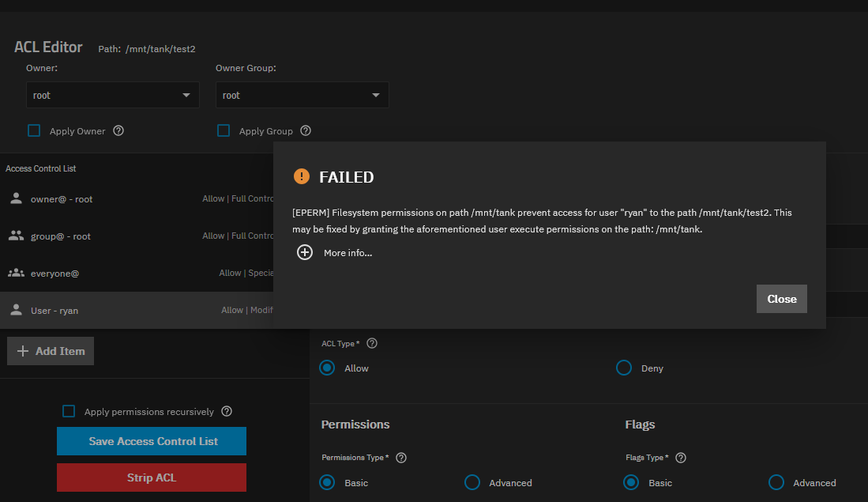Click the Strip ACL button
The width and height of the screenshot is (868, 502).
[152, 477]
